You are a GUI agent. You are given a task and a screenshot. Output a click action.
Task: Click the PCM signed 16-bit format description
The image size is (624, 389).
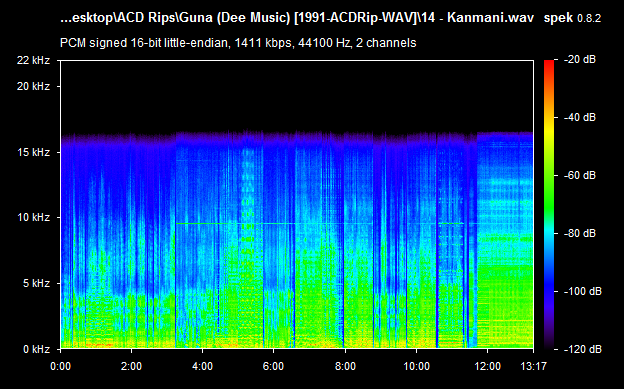click(238, 43)
